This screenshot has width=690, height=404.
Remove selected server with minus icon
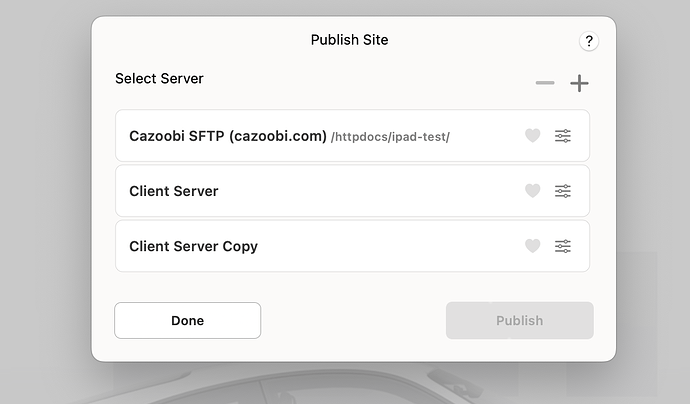(545, 83)
